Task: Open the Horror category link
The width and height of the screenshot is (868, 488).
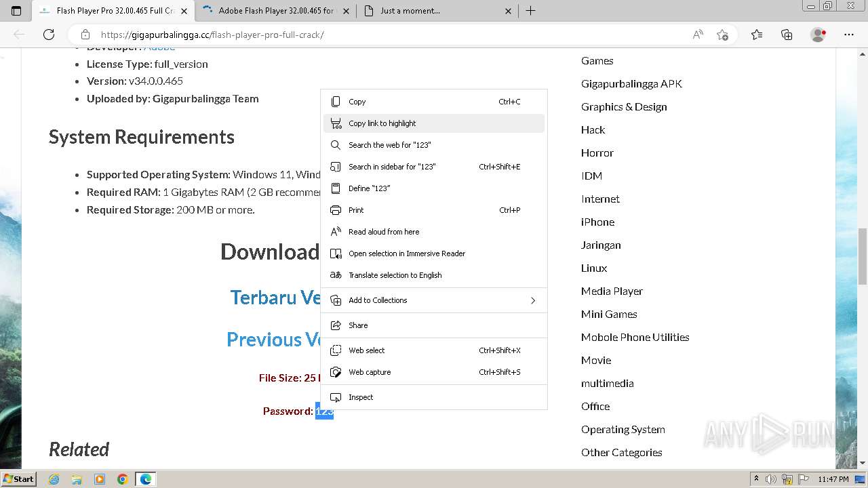Action: point(597,153)
